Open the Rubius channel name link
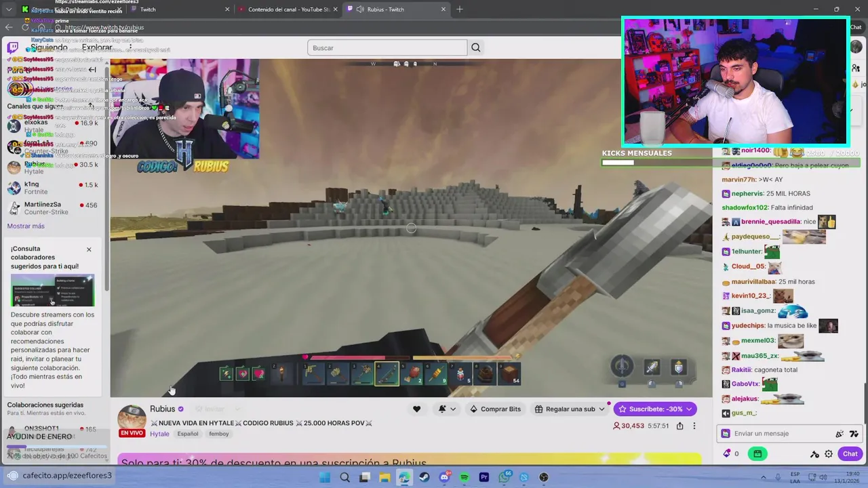Image resolution: width=868 pixels, height=488 pixels. pyautogui.click(x=163, y=409)
